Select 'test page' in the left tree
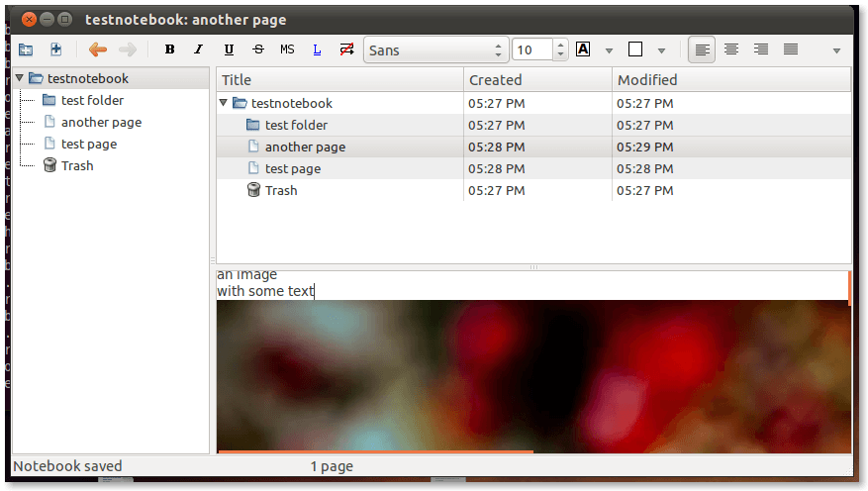 pyautogui.click(x=88, y=144)
